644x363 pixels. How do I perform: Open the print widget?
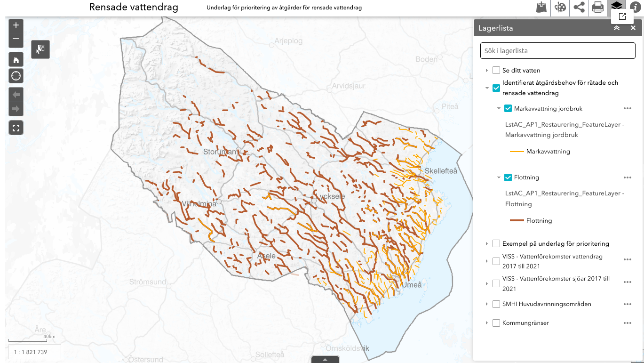click(598, 8)
